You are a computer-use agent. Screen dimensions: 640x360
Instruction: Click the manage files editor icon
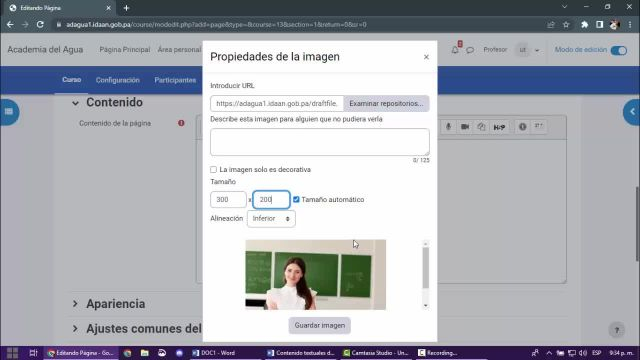point(481,127)
